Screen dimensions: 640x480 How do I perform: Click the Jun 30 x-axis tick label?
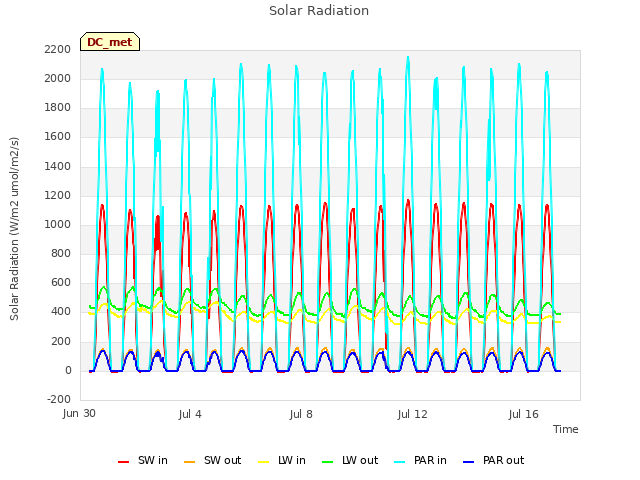(x=79, y=414)
